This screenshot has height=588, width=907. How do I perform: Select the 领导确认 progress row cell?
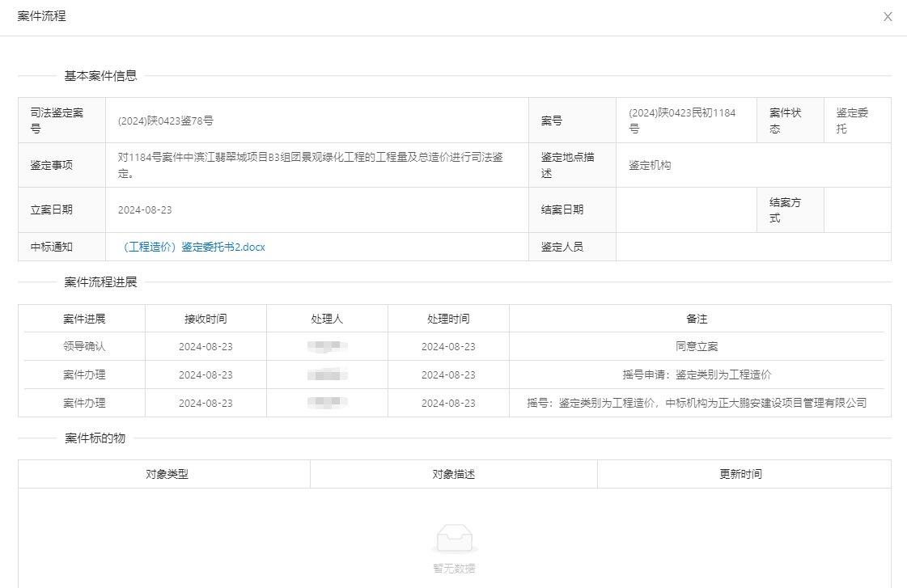(x=84, y=346)
